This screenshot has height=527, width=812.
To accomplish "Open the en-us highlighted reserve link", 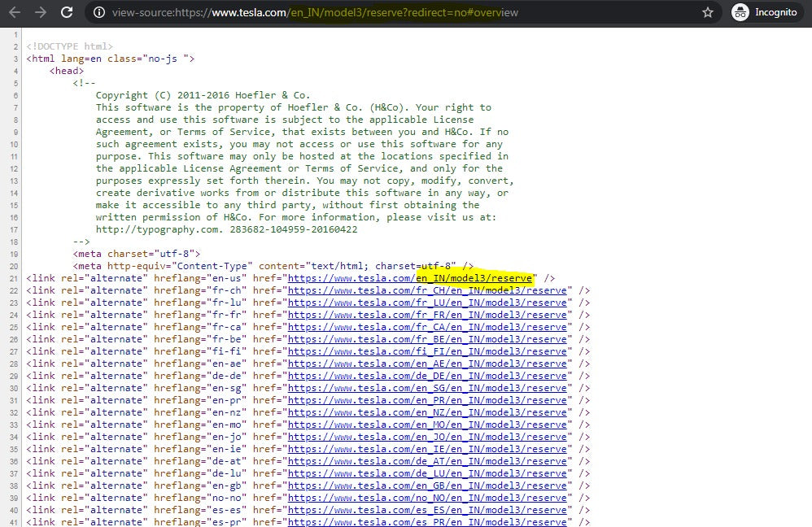I will click(x=411, y=278).
